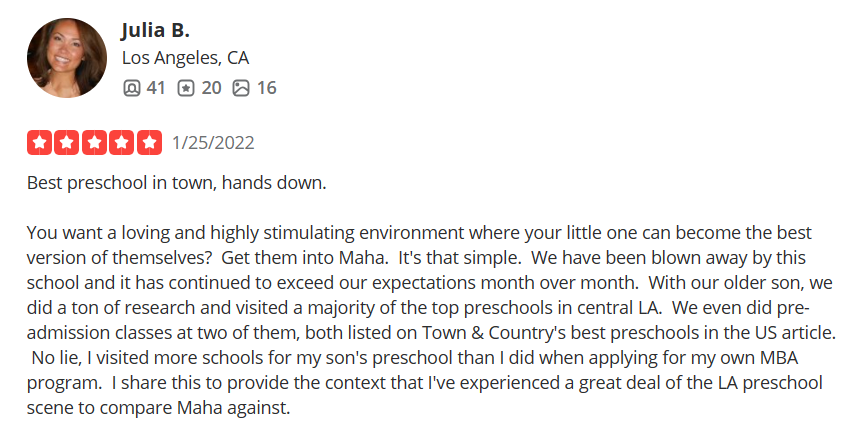Click the Los Angeles, CA location text

(x=185, y=58)
